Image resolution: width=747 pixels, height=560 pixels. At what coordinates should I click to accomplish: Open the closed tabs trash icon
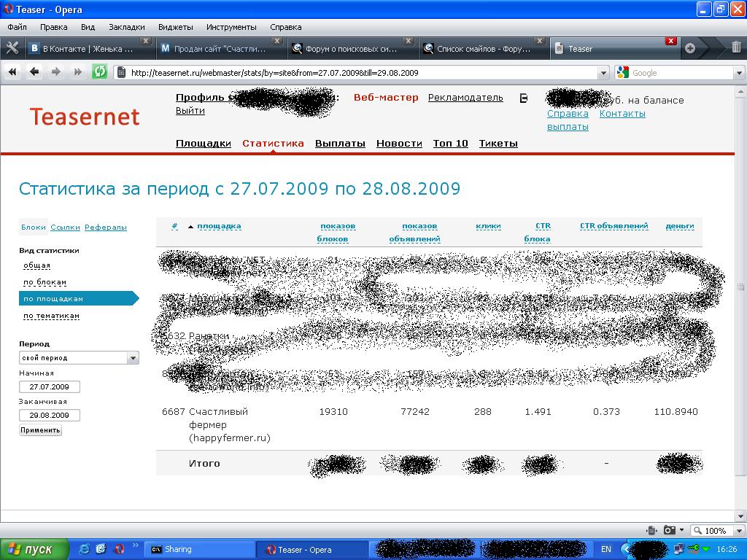736,47
